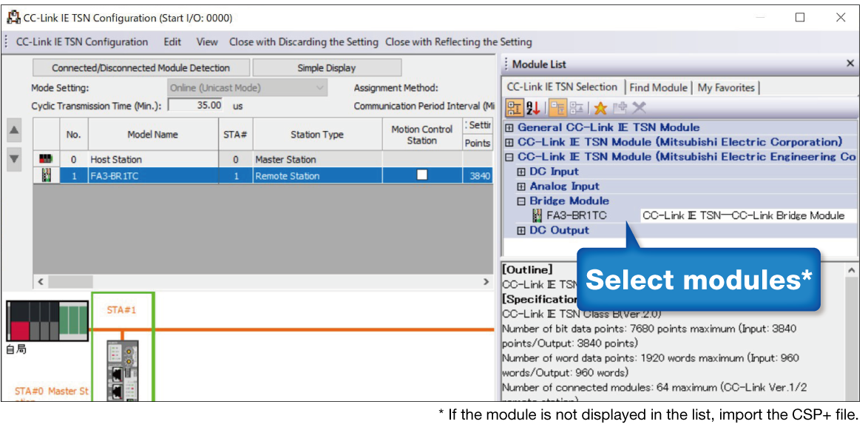The width and height of the screenshot is (868, 427).
Task: Click the Model Name column header
Action: coord(153,135)
